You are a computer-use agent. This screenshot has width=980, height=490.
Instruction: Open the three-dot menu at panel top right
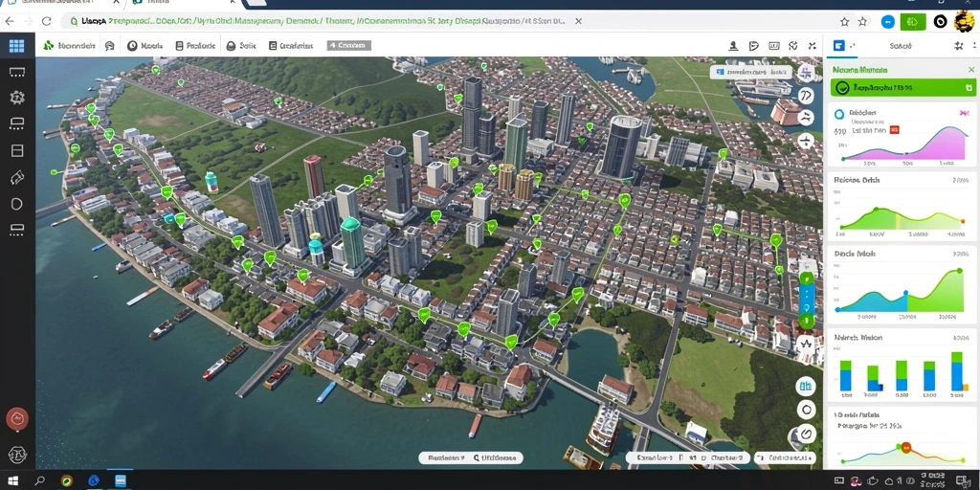pyautogui.click(x=975, y=46)
